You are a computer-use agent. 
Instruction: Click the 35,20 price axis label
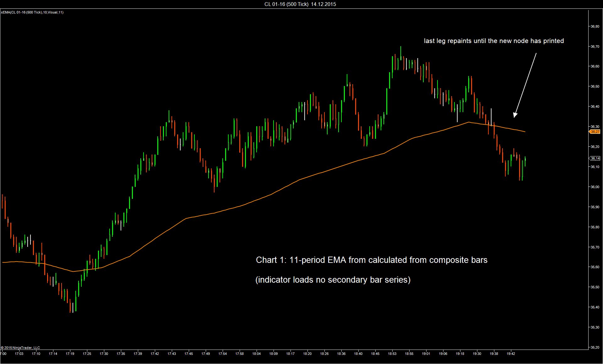click(x=595, y=347)
